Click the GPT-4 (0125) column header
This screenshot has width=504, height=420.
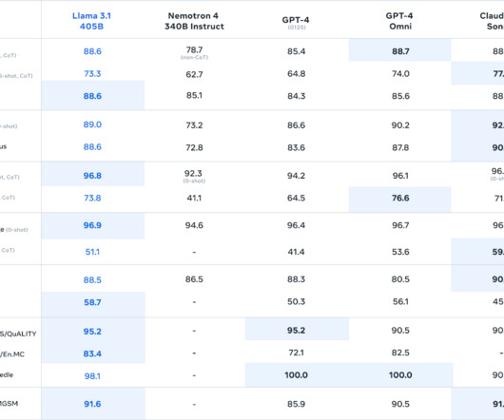[296, 23]
